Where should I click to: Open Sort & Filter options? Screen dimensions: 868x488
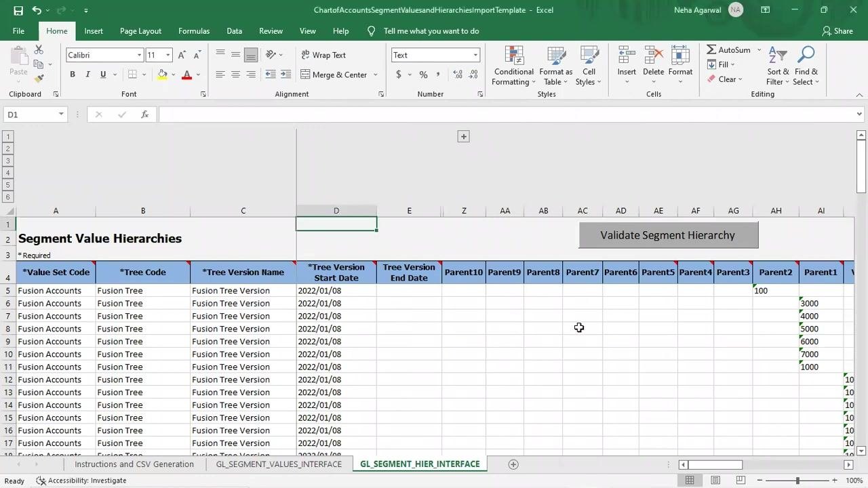(778, 66)
